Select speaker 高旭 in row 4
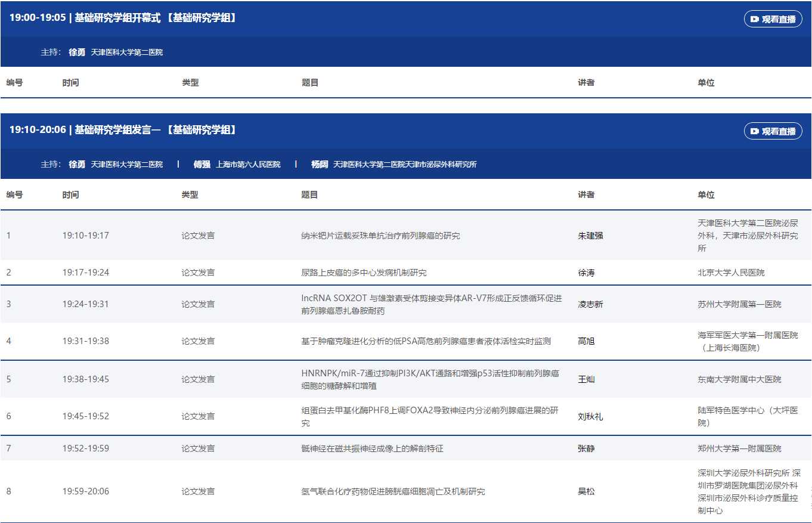The width and height of the screenshot is (812, 523). click(x=586, y=341)
